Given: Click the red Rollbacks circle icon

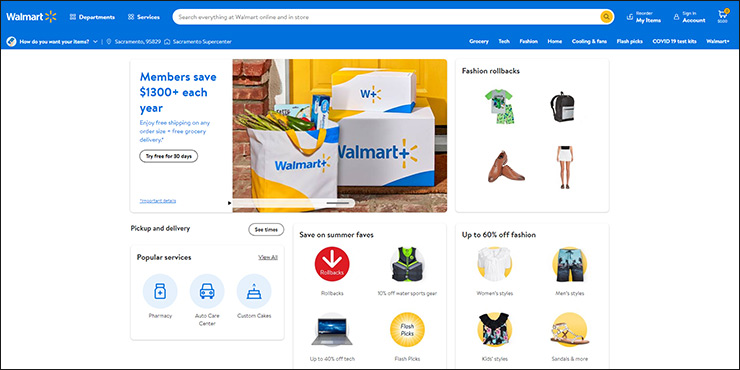Looking at the screenshot, I should coord(332,264).
